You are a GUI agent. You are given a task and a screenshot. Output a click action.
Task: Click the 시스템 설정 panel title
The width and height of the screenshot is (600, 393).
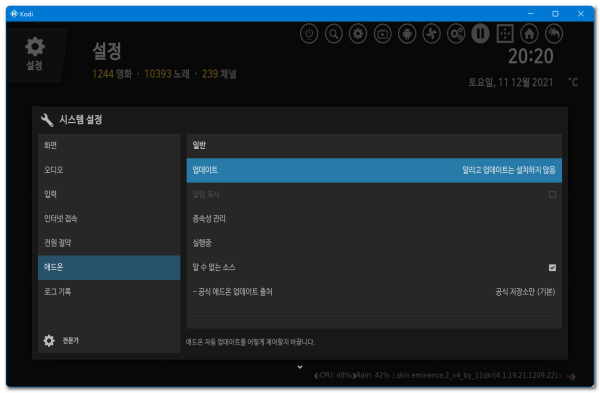coord(81,120)
